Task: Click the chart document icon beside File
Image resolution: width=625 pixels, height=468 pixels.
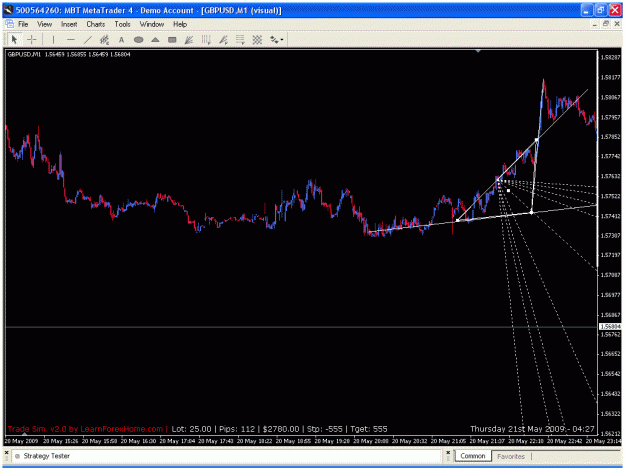Action: (x=10, y=24)
